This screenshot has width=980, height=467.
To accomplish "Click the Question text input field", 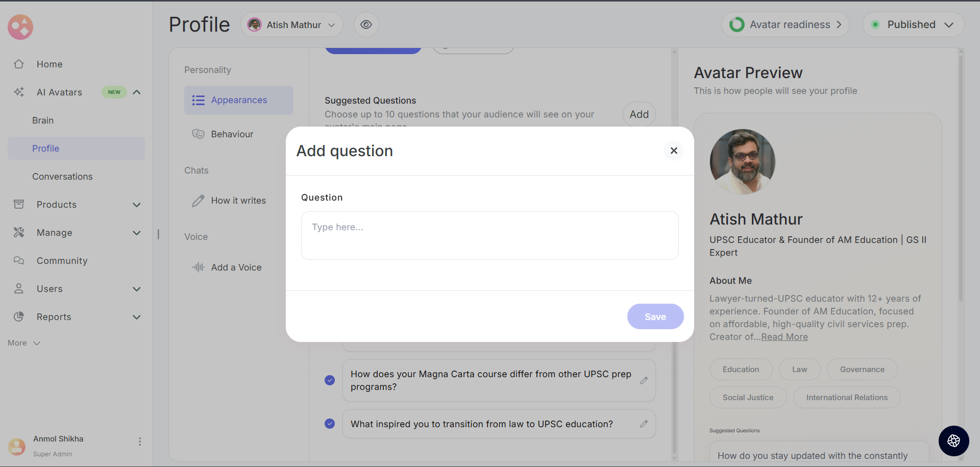I will (489, 235).
